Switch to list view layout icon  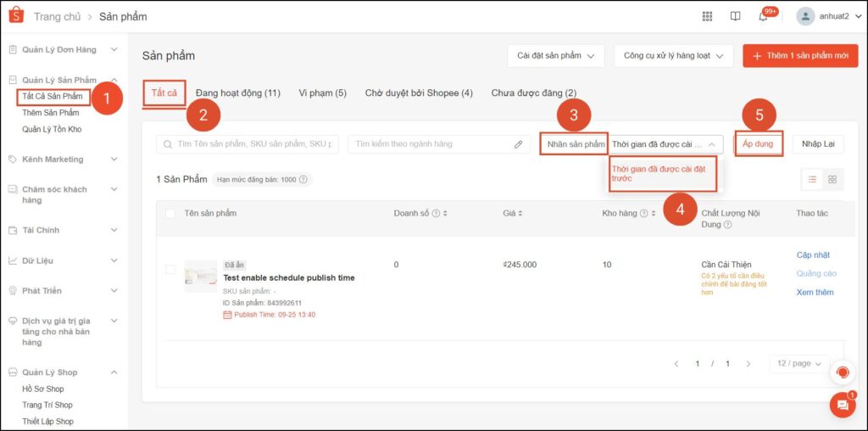pyautogui.click(x=812, y=179)
